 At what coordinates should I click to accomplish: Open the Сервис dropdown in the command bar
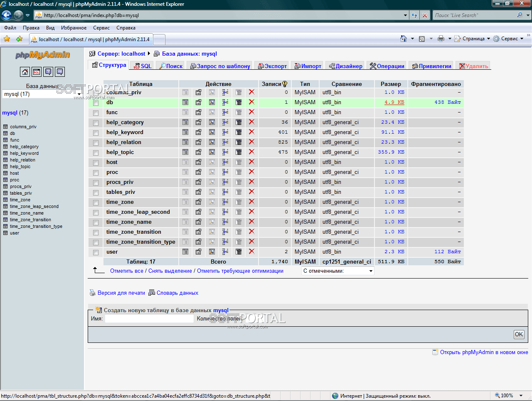(508, 39)
